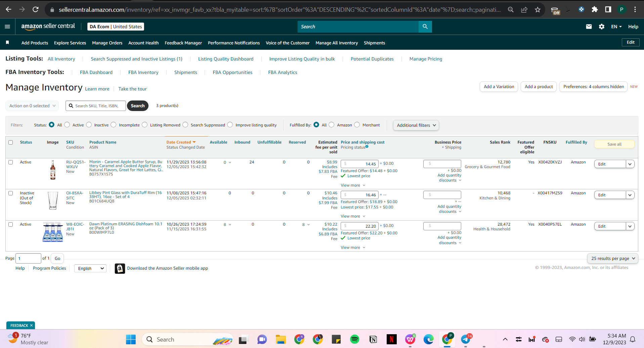The image size is (644, 348).
Task: Open Manage Orders in the navigation bar
Action: point(107,43)
